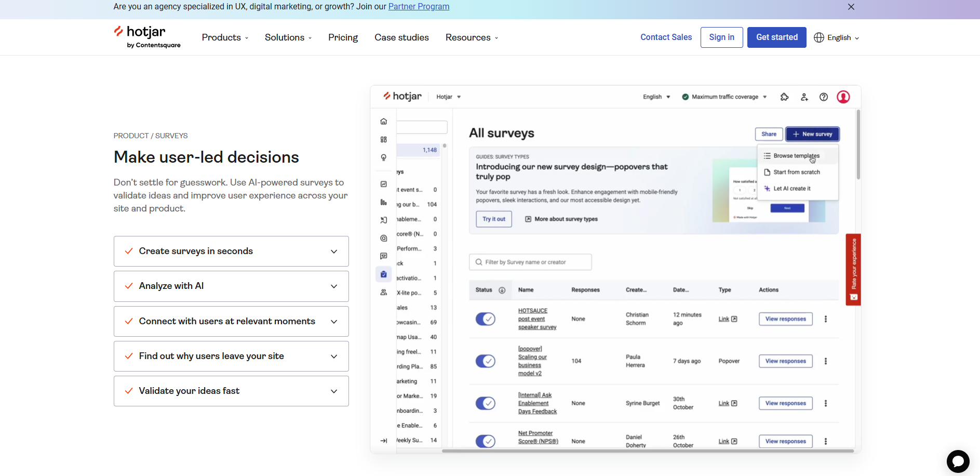The height and width of the screenshot is (476, 980).
Task: Open the help question mark icon
Action: pyautogui.click(x=824, y=97)
